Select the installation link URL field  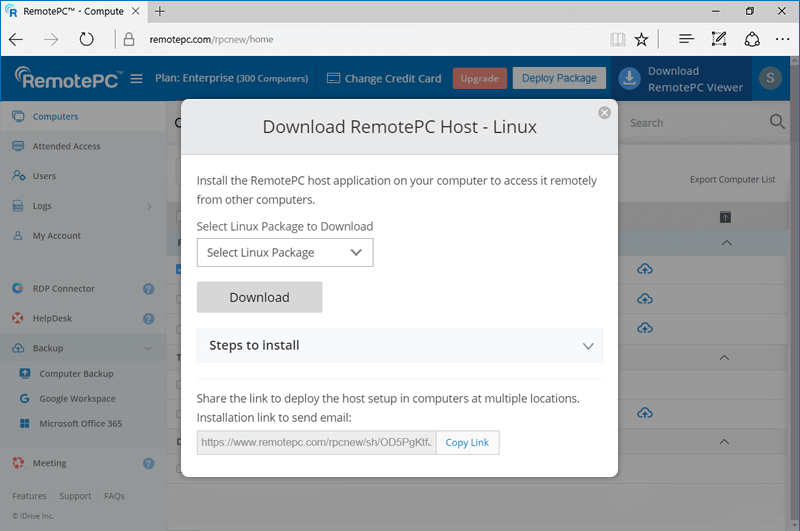(x=316, y=442)
